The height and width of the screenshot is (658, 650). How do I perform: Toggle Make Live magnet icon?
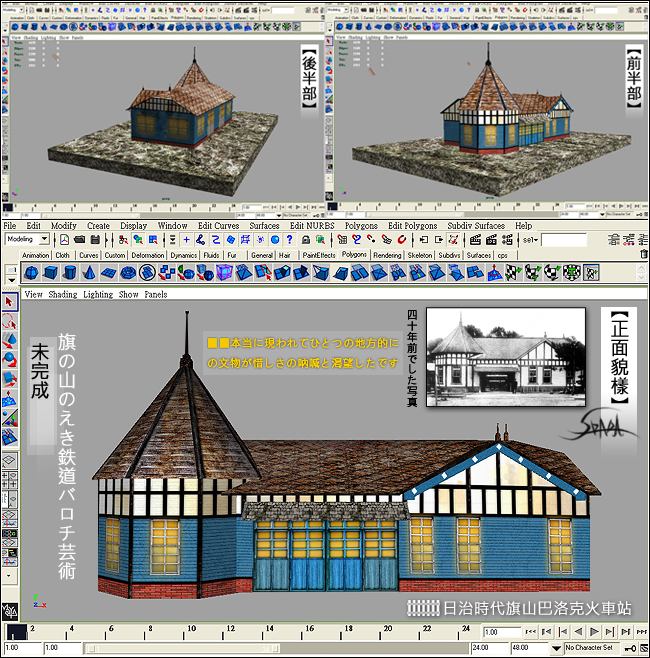pos(402,240)
